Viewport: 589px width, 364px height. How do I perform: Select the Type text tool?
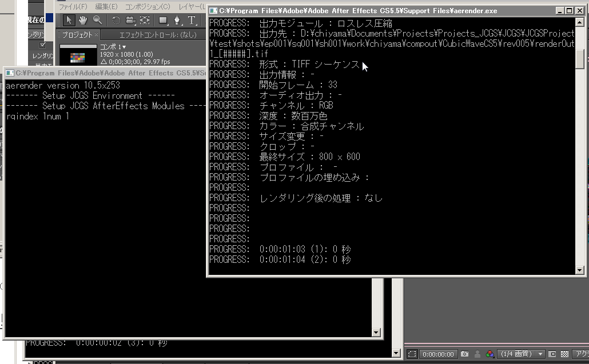(x=192, y=20)
